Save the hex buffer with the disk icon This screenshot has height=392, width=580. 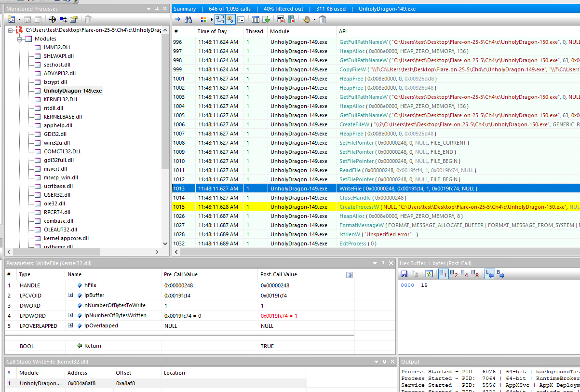click(x=404, y=274)
